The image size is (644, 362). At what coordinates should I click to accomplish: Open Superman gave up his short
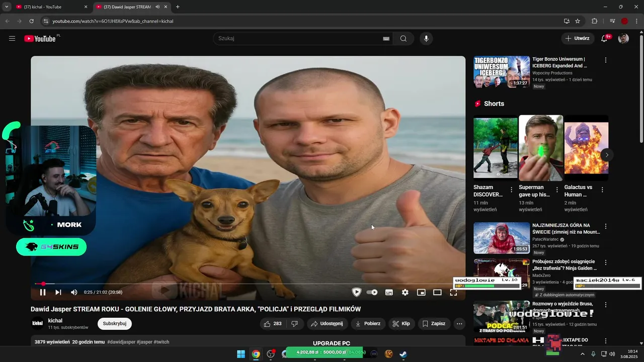(541, 147)
